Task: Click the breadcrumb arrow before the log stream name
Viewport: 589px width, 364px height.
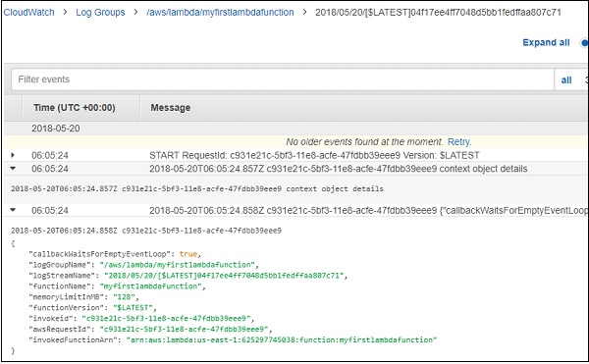Action: click(x=304, y=13)
